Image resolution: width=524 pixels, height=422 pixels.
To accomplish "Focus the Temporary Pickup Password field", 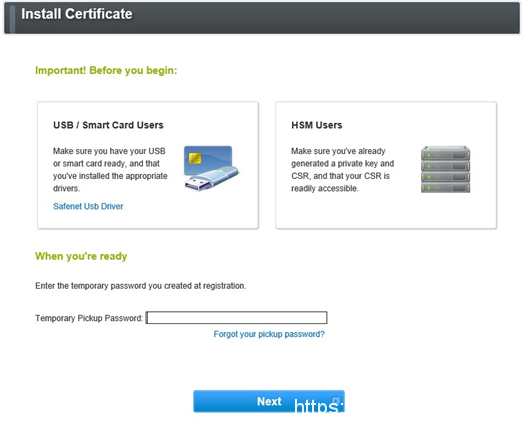I will 237,317.
